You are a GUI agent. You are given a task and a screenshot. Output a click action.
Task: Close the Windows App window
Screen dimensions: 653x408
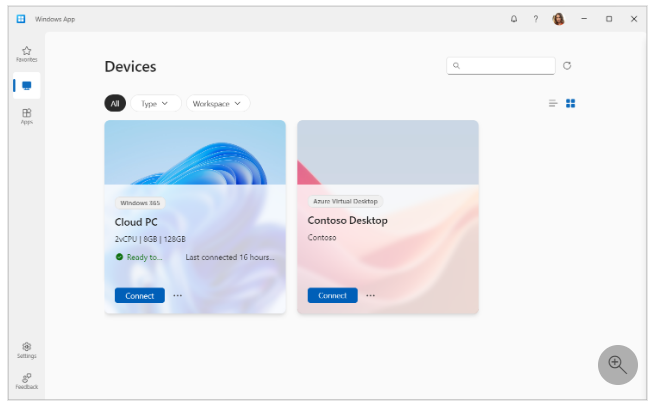coord(634,19)
